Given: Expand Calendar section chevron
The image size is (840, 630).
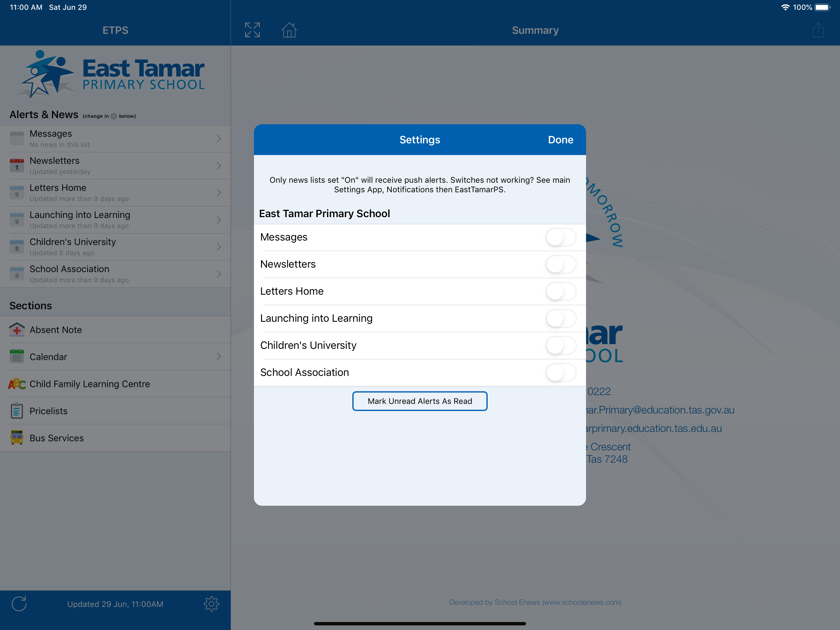Looking at the screenshot, I should pyautogui.click(x=219, y=357).
